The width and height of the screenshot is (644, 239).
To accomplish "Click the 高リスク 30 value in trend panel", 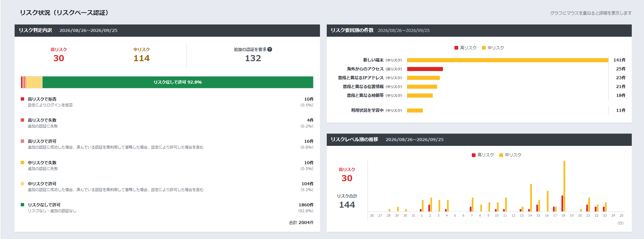I will pyautogui.click(x=347, y=178).
